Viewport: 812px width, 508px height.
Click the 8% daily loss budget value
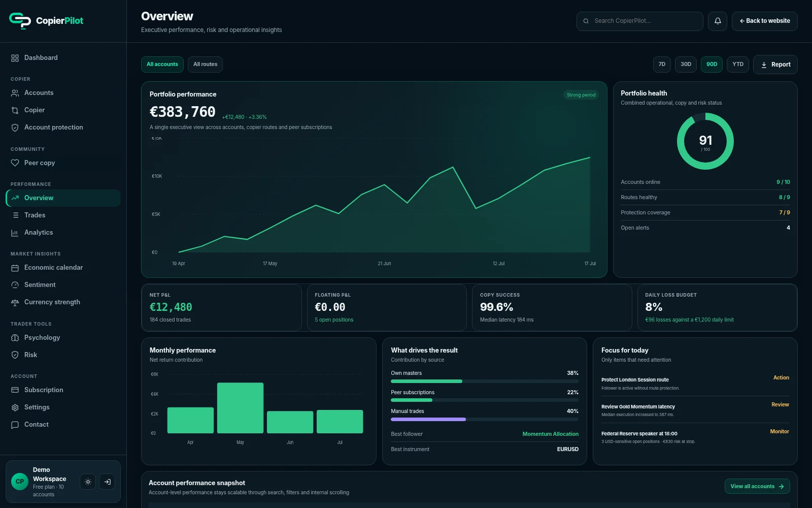[x=654, y=307]
